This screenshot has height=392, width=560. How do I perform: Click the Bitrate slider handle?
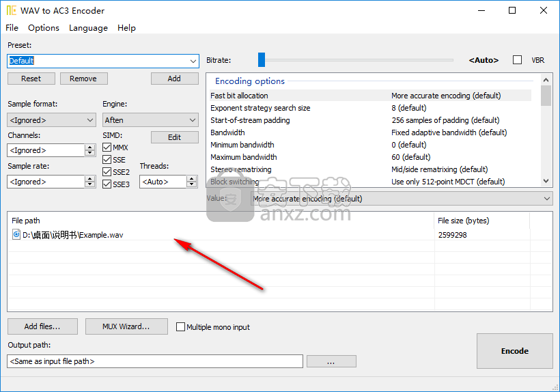click(262, 59)
